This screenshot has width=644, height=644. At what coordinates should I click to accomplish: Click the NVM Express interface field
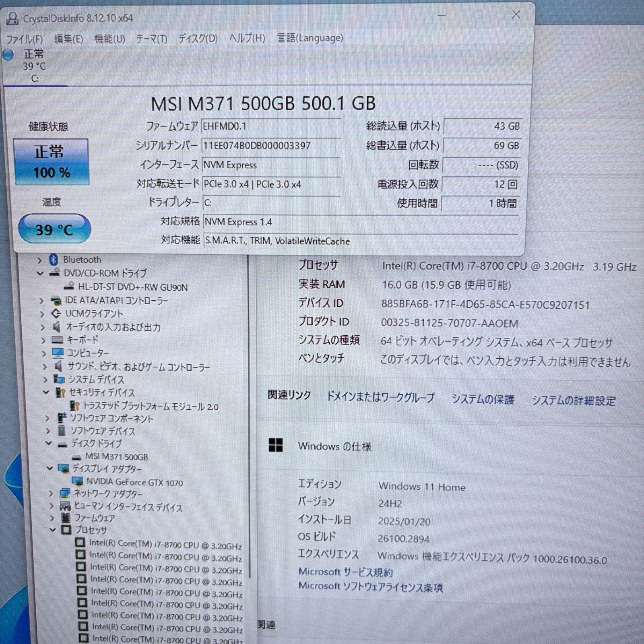pos(271,165)
